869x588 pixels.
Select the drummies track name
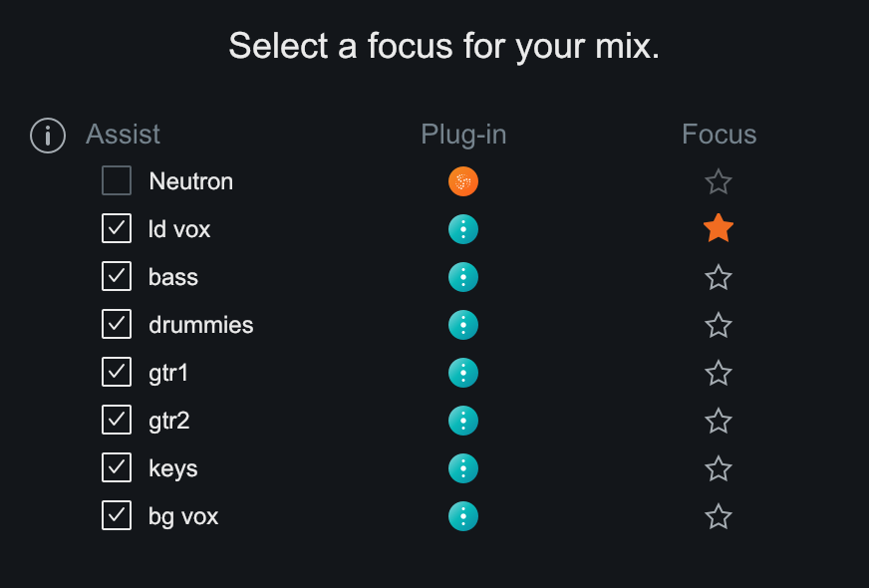pyautogui.click(x=200, y=325)
